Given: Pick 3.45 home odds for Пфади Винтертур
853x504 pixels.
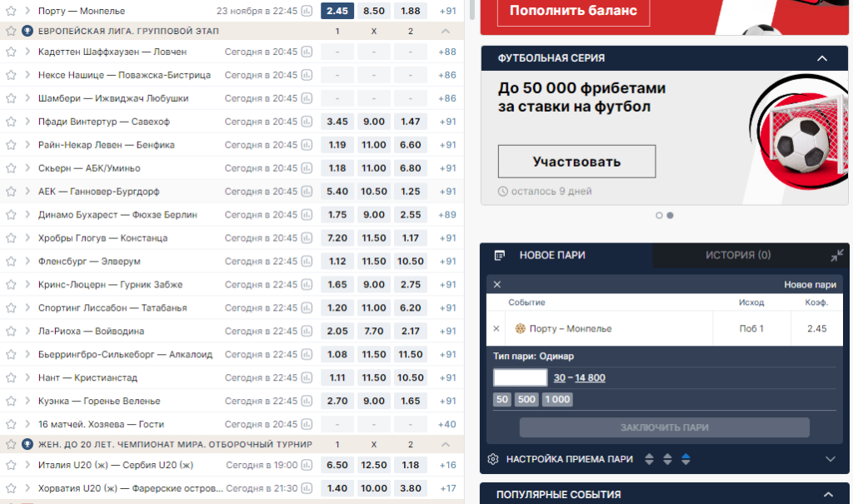Looking at the screenshot, I should pyautogui.click(x=337, y=122).
